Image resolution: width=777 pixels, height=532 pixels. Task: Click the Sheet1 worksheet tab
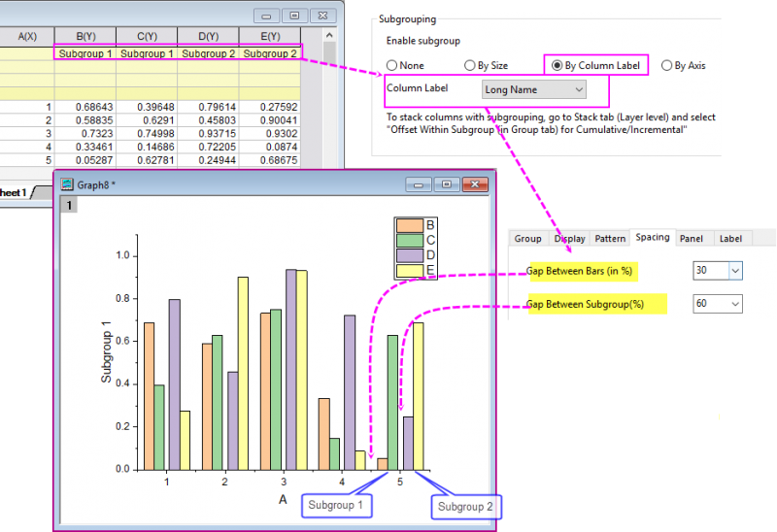15,192
